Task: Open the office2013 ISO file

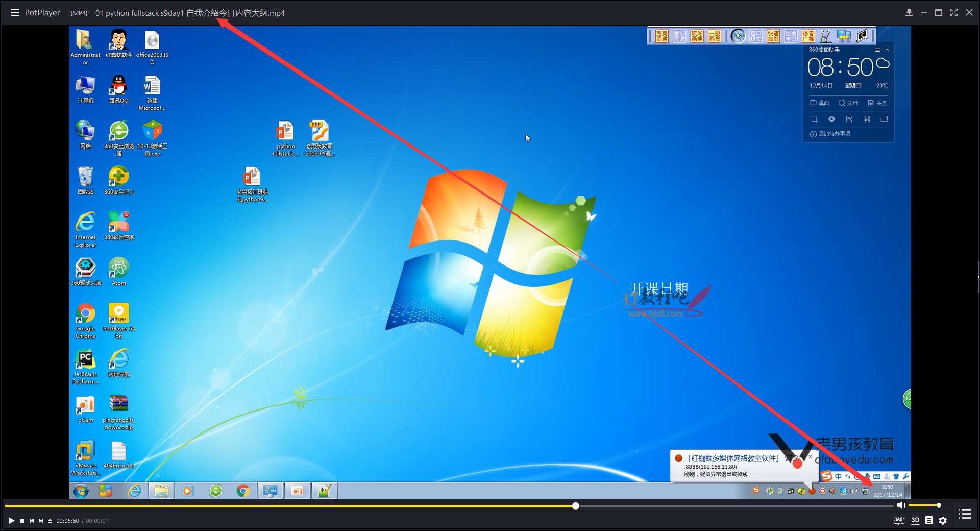Action: pyautogui.click(x=152, y=47)
